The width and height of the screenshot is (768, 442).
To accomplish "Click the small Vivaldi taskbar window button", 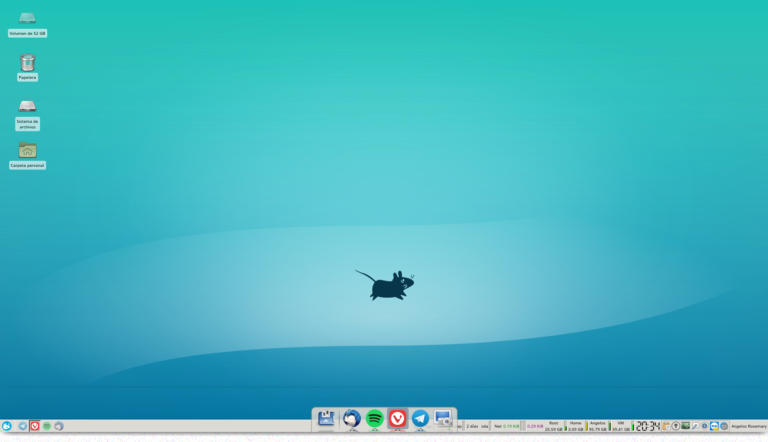I will click(35, 426).
